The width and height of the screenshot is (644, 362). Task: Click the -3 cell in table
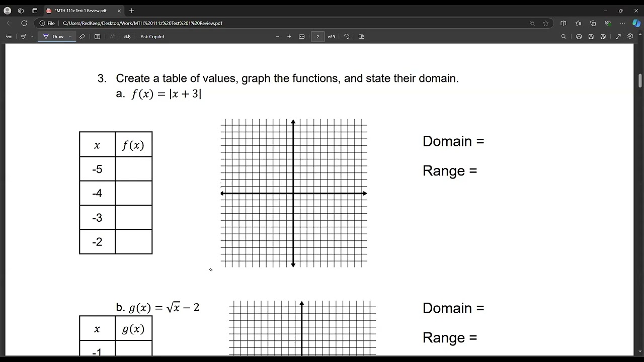[x=97, y=217]
